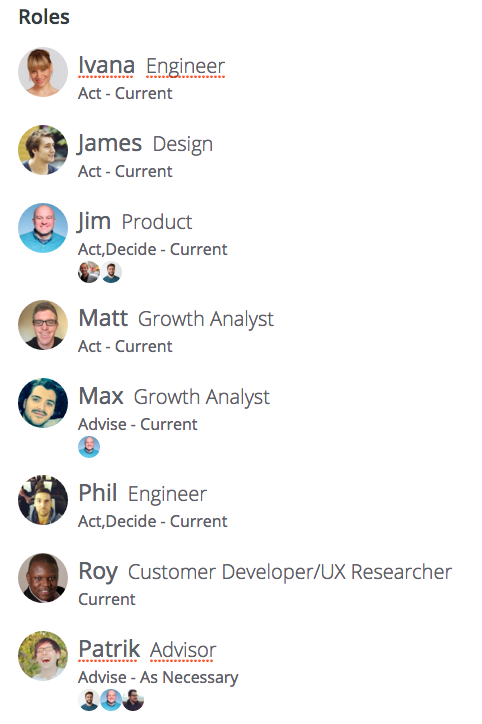Click small avatar beneath Max's role
This screenshot has height=724, width=482.
coord(89,447)
